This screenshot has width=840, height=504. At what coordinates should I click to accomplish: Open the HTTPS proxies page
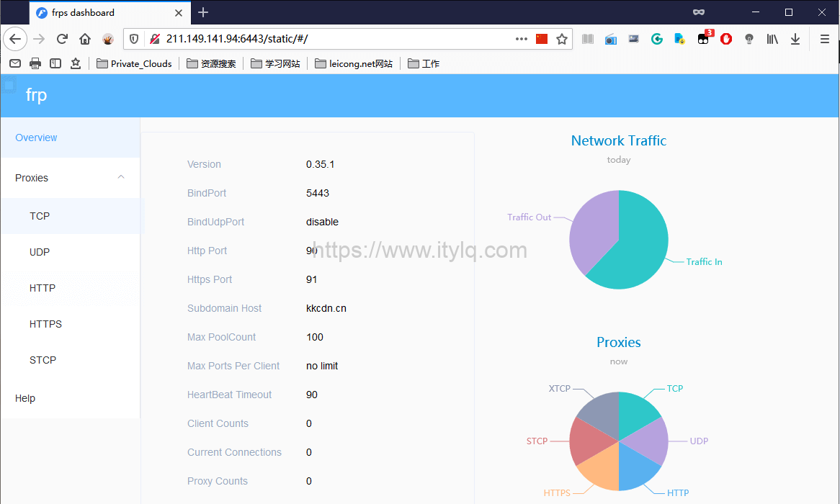tap(45, 324)
